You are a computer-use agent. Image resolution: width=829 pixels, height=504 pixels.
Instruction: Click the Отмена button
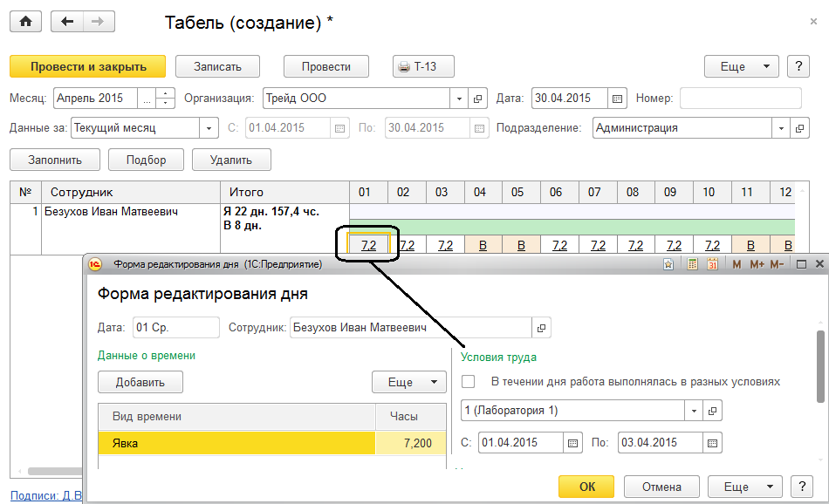661,487
